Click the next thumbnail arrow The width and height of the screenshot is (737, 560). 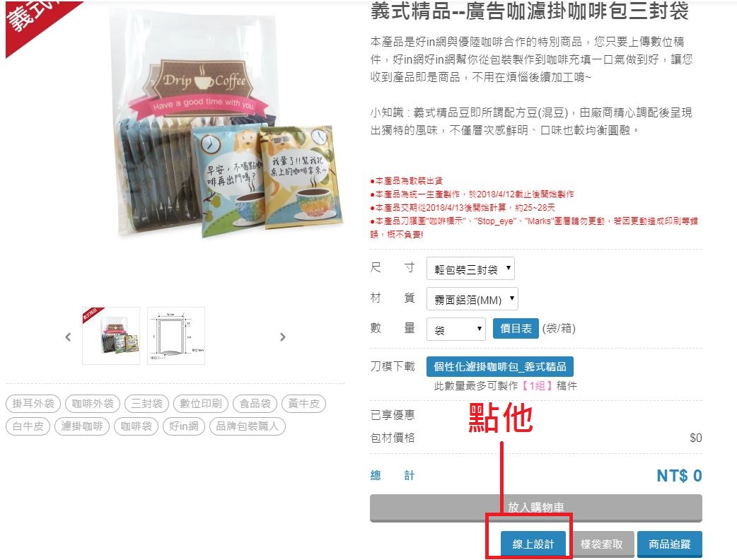282,337
